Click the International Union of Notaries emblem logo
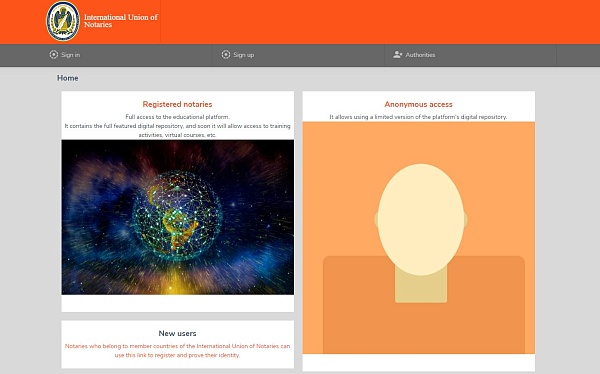Screen dimensions: 600x374 [63, 21]
